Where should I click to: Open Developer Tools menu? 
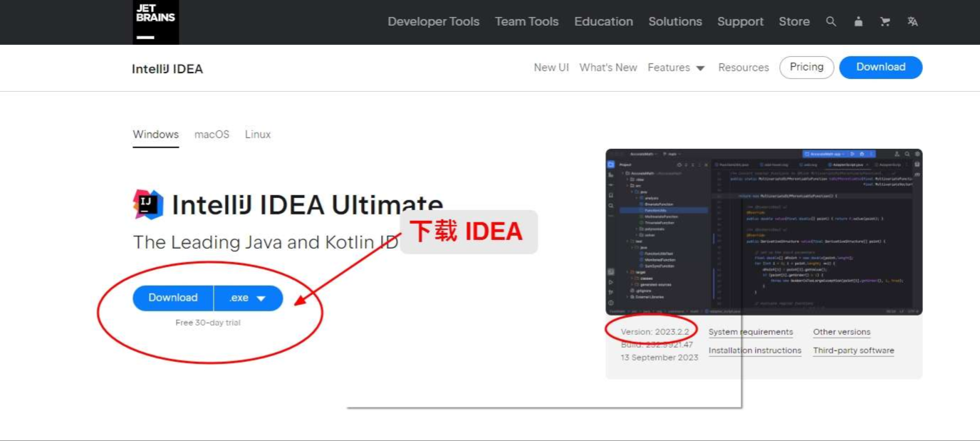(433, 22)
